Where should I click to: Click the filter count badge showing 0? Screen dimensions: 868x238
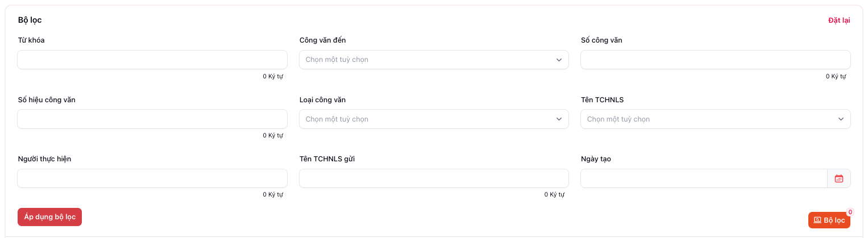850,212
